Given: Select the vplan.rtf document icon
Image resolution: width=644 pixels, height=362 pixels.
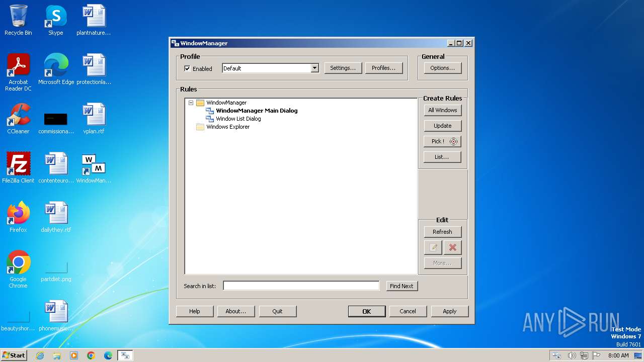Looking at the screenshot, I should click(x=94, y=119).
